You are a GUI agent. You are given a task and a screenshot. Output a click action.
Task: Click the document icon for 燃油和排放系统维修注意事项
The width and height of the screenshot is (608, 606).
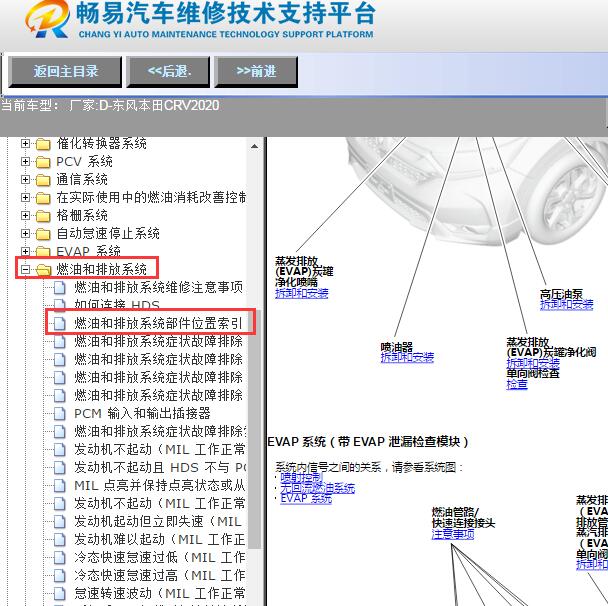pos(59,288)
